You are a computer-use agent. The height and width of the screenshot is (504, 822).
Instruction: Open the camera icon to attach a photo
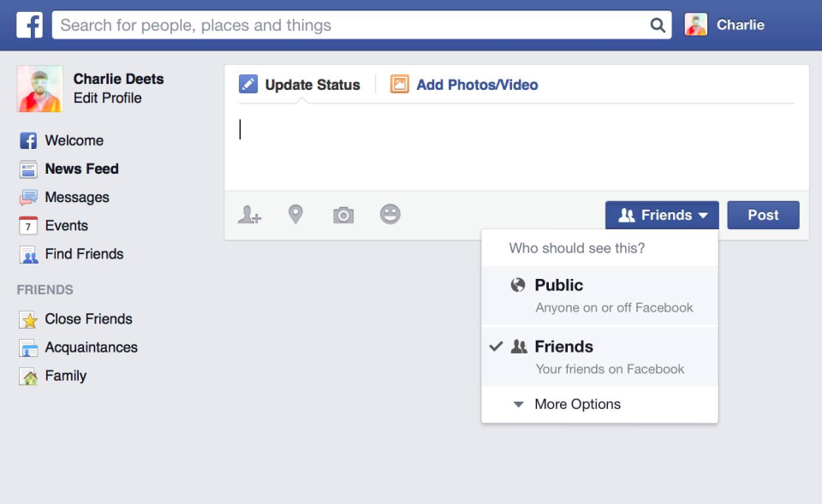tap(342, 215)
